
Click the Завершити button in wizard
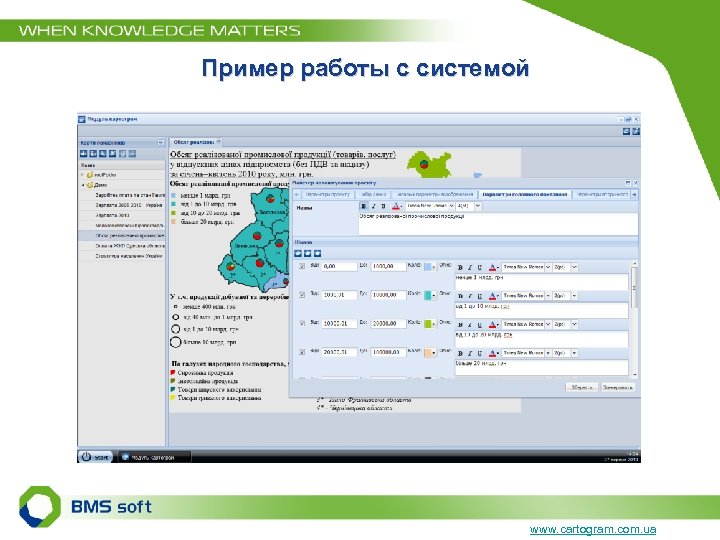617,388
